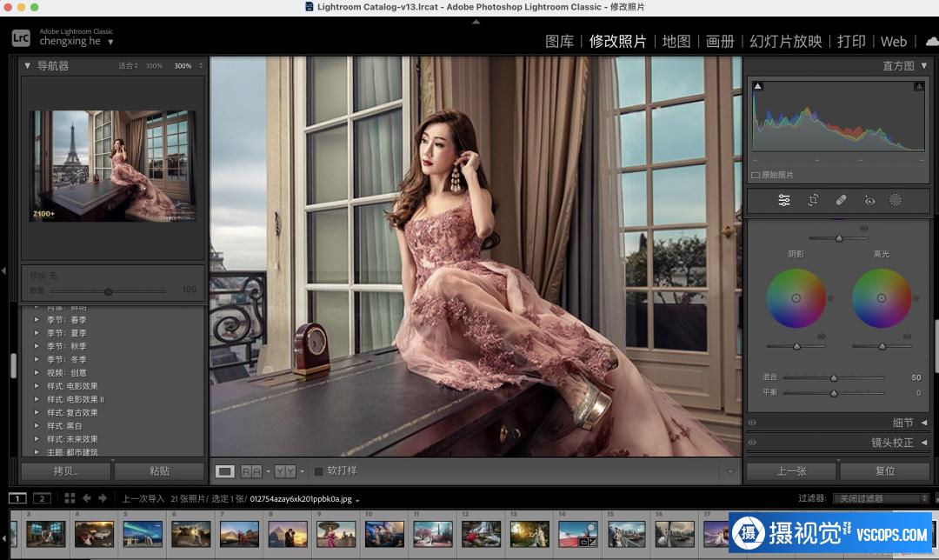This screenshot has width=939, height=560.
Task: Toggle visibility eye of 镜头校正 panel
Action: tap(752, 443)
